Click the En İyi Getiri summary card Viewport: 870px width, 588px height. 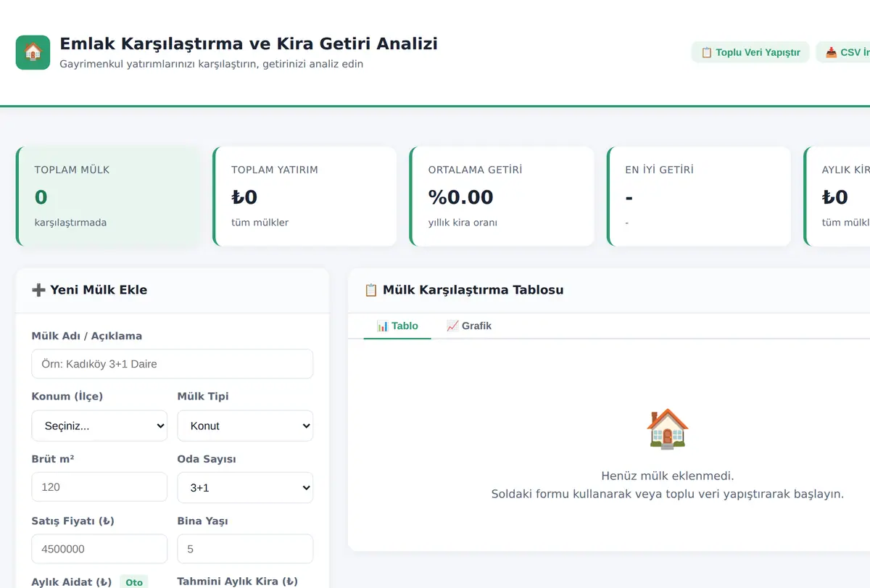coord(699,196)
